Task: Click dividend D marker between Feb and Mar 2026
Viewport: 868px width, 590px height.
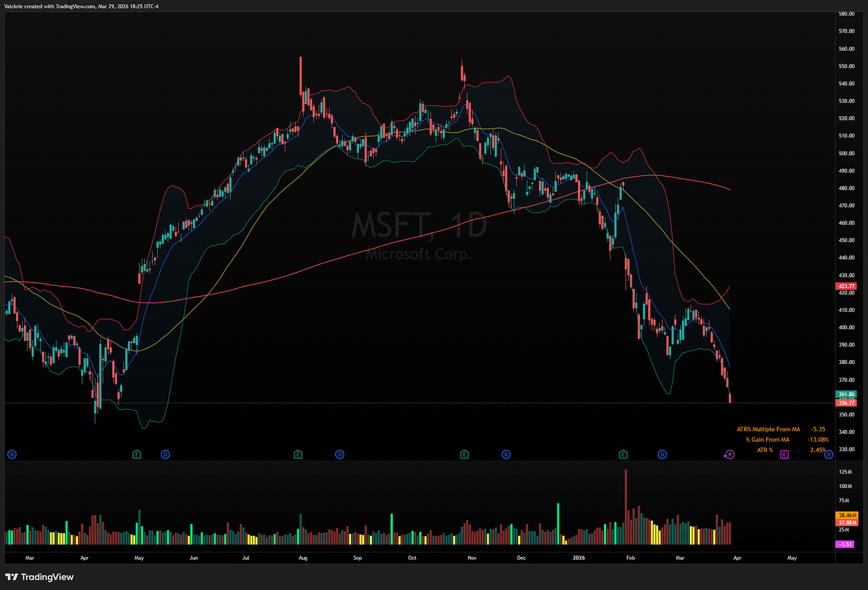Action: pyautogui.click(x=662, y=455)
